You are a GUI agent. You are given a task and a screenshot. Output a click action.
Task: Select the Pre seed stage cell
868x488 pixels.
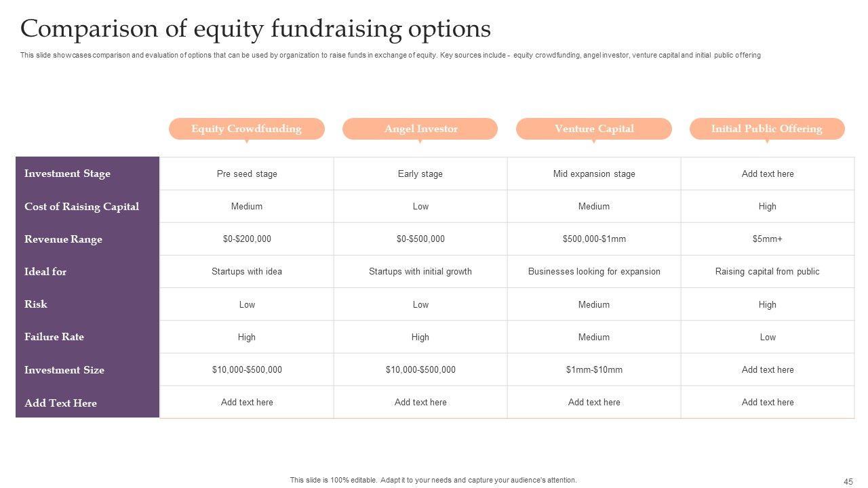point(247,174)
